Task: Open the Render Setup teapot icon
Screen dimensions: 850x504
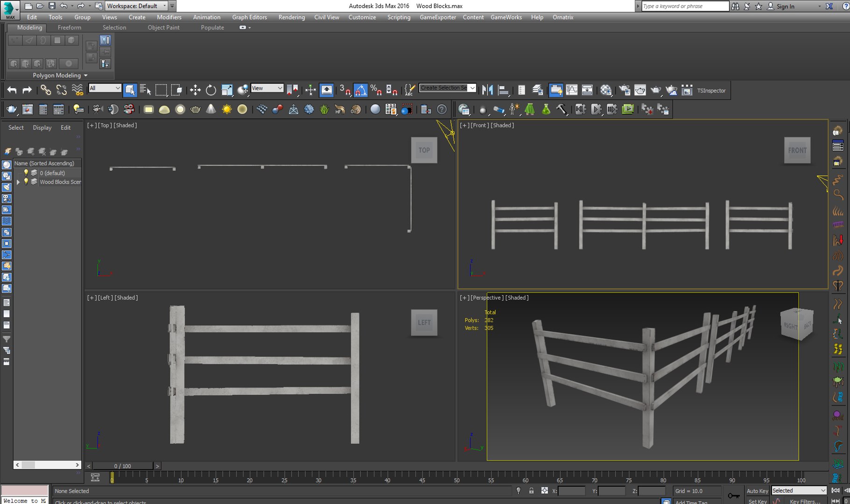Action: click(x=625, y=90)
